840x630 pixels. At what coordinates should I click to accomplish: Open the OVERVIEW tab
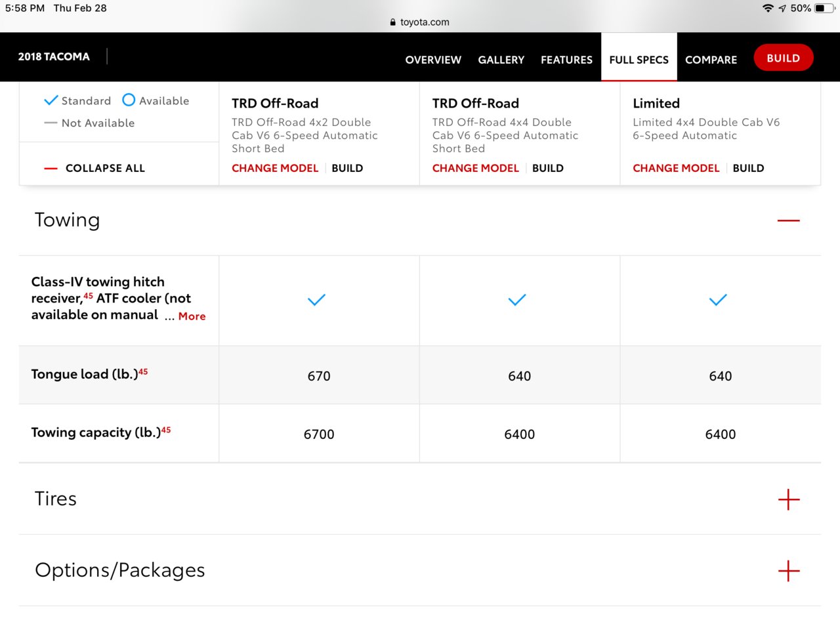pos(433,60)
